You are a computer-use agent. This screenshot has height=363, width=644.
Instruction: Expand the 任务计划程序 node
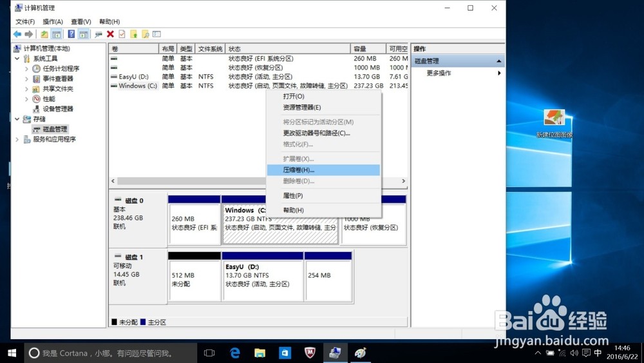tap(26, 68)
